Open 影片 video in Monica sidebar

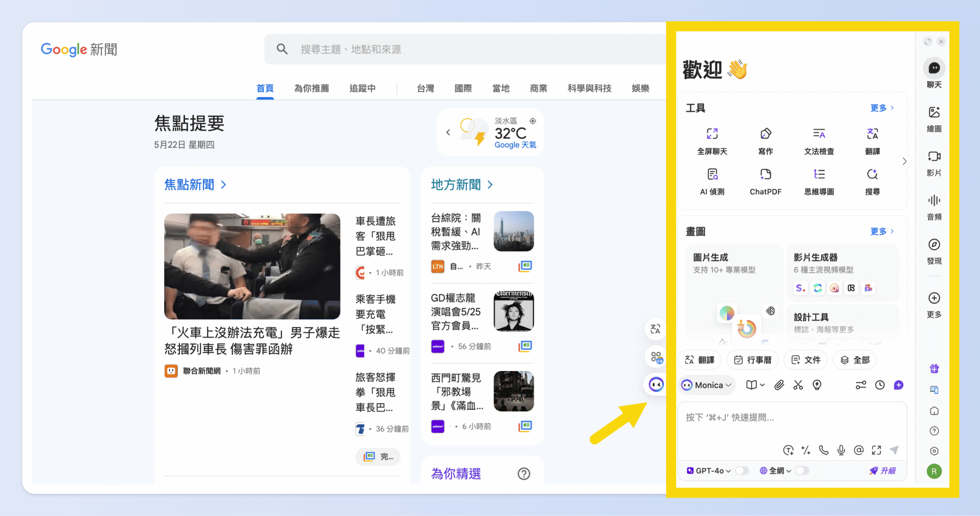[x=934, y=163]
